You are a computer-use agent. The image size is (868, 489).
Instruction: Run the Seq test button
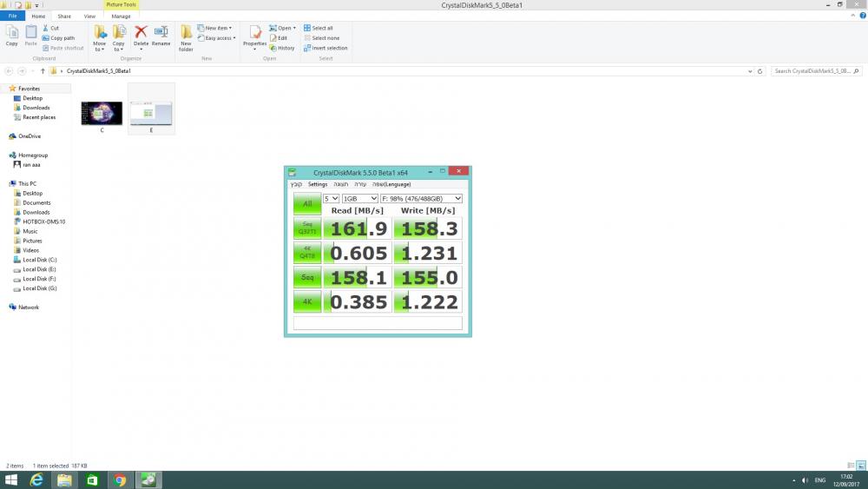pos(307,277)
